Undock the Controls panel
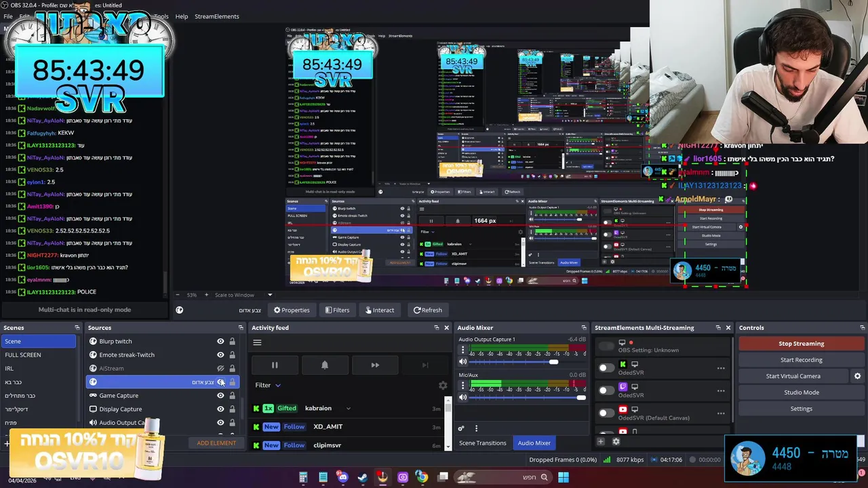 [x=863, y=328]
